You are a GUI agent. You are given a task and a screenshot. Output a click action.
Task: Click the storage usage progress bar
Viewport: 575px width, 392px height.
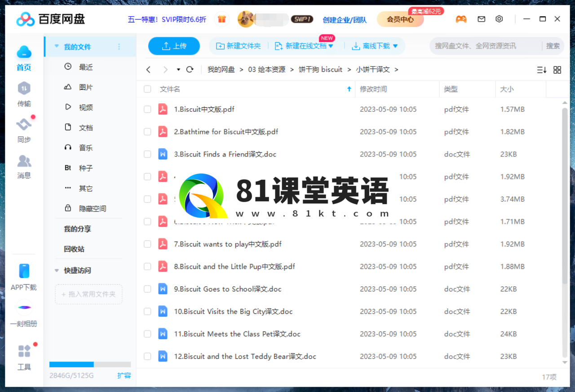pyautogui.click(x=90, y=365)
